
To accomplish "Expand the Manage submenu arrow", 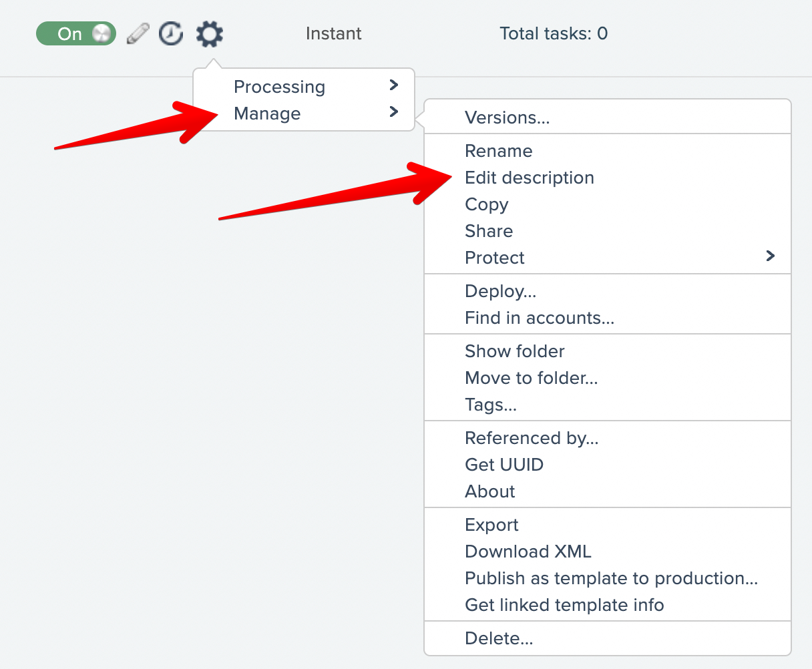I will pyautogui.click(x=393, y=112).
